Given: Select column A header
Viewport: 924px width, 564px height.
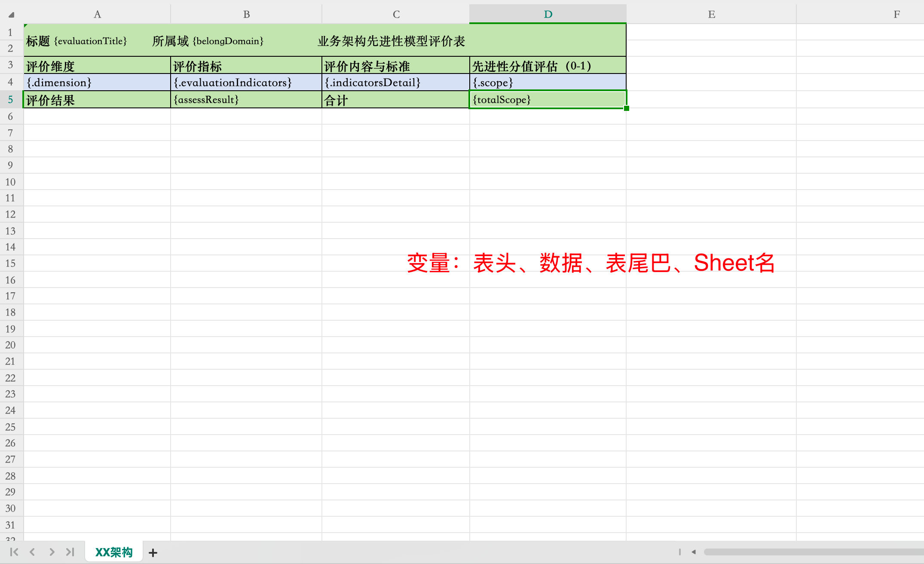Looking at the screenshot, I should (x=98, y=14).
